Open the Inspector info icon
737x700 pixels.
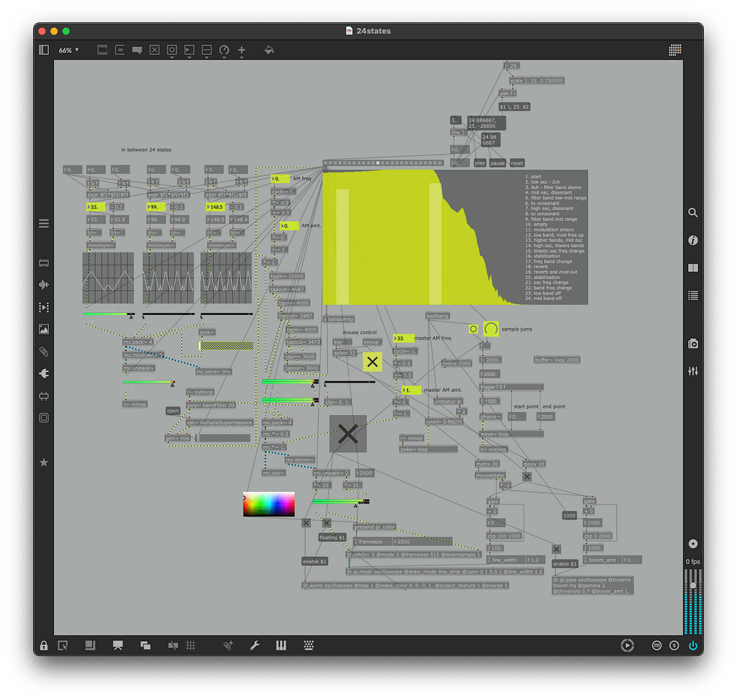point(692,240)
